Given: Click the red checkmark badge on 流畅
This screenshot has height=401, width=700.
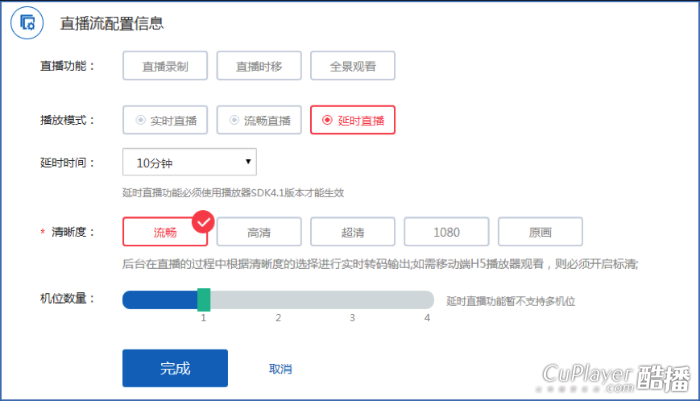Looking at the screenshot, I should (203, 220).
